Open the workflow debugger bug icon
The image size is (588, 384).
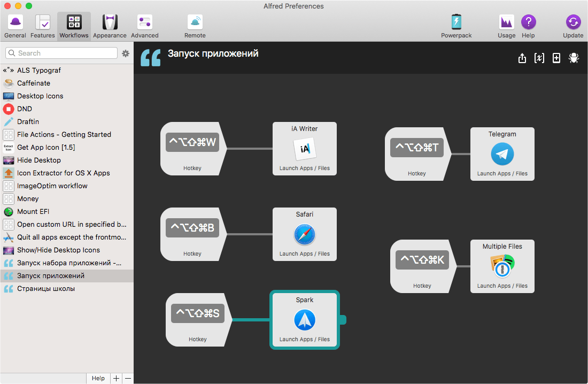coord(574,58)
